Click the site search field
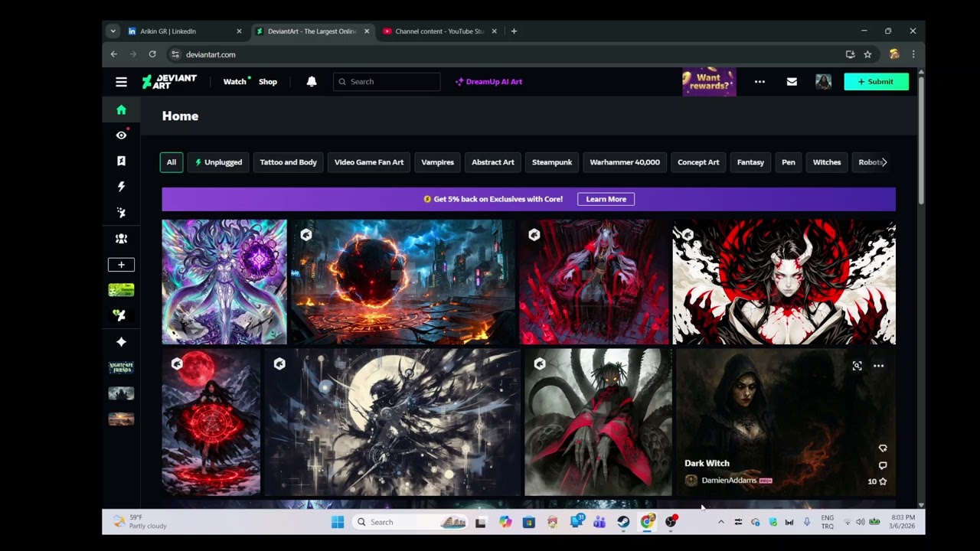 click(x=387, y=82)
